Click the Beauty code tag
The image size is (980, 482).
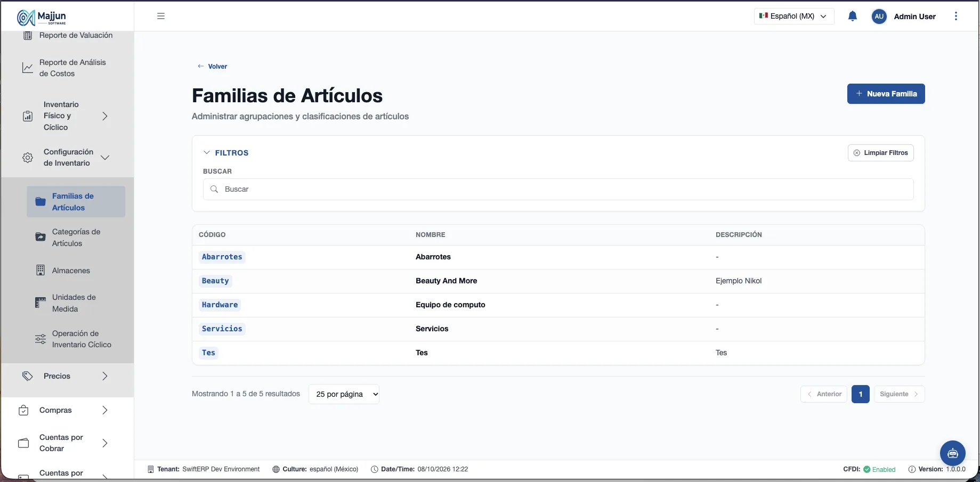click(x=215, y=281)
